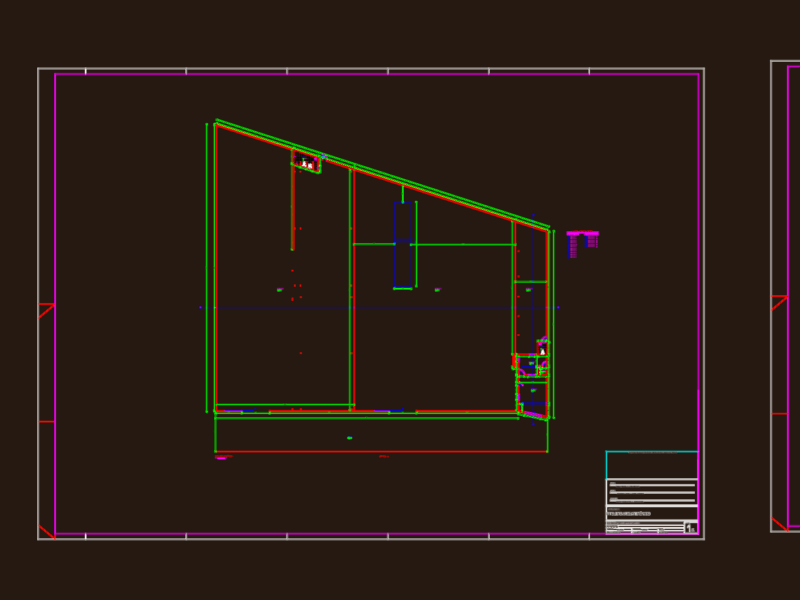The height and width of the screenshot is (600, 800).
Task: Pick the horizontal blue section line across the plan
Action: pos(379,308)
